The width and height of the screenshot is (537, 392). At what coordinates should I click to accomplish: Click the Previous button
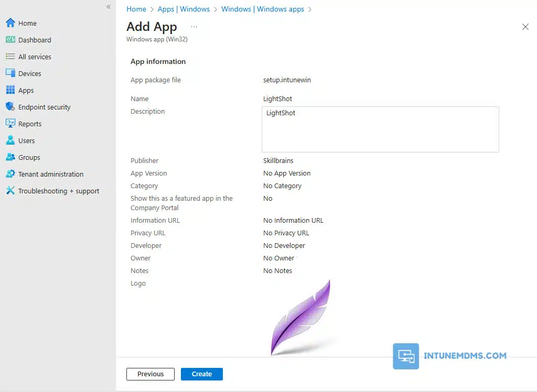coord(151,374)
